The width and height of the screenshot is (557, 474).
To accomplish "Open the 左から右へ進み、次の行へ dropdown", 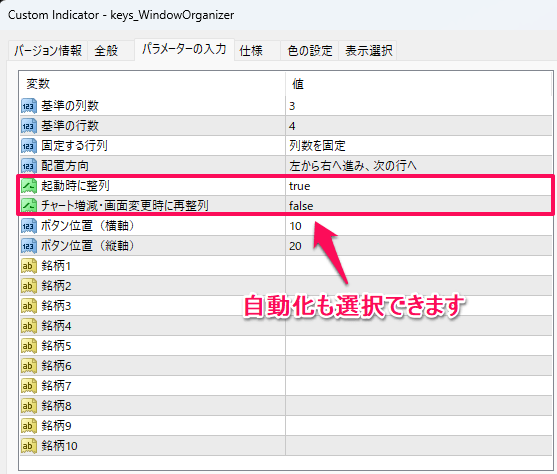I will click(418, 166).
